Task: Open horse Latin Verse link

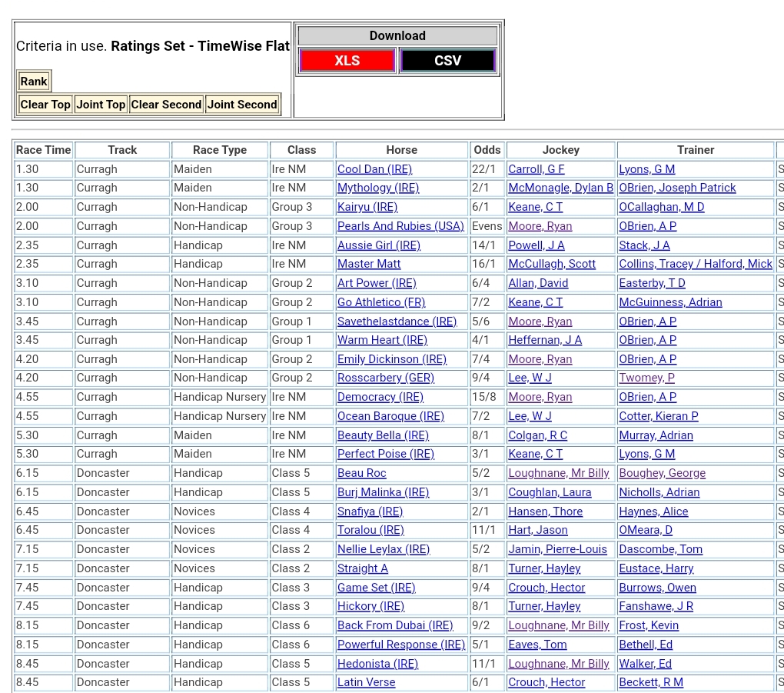Action: point(367,682)
